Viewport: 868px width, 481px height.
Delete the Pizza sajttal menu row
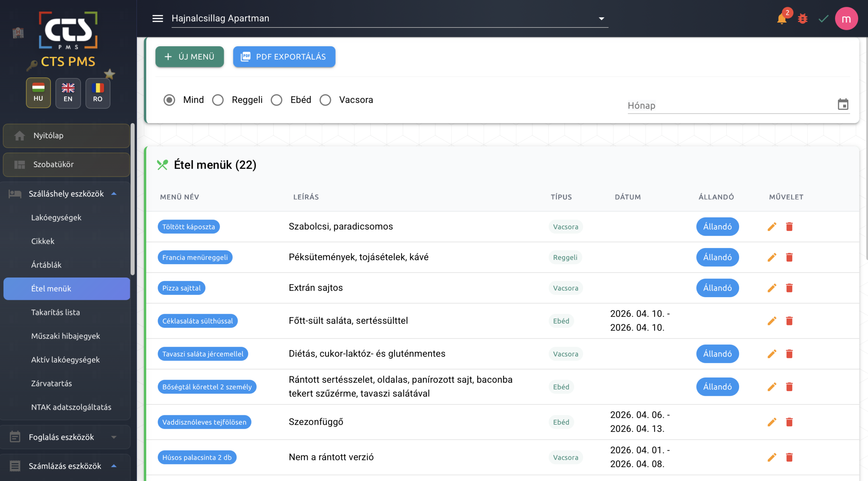[789, 288]
